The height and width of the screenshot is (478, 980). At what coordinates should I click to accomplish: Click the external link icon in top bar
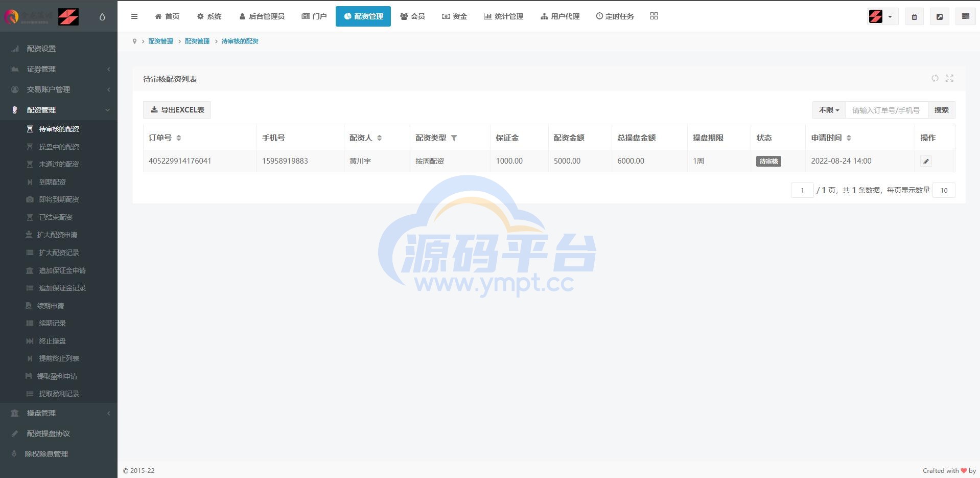(940, 17)
